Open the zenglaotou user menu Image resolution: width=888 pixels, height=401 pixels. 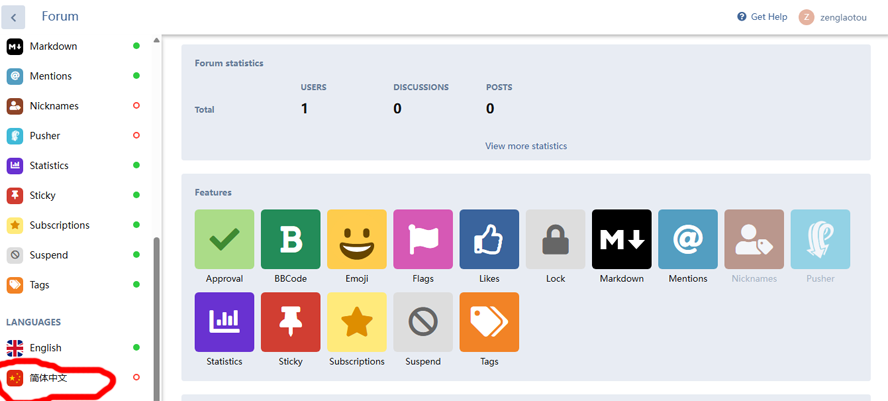[x=832, y=17]
